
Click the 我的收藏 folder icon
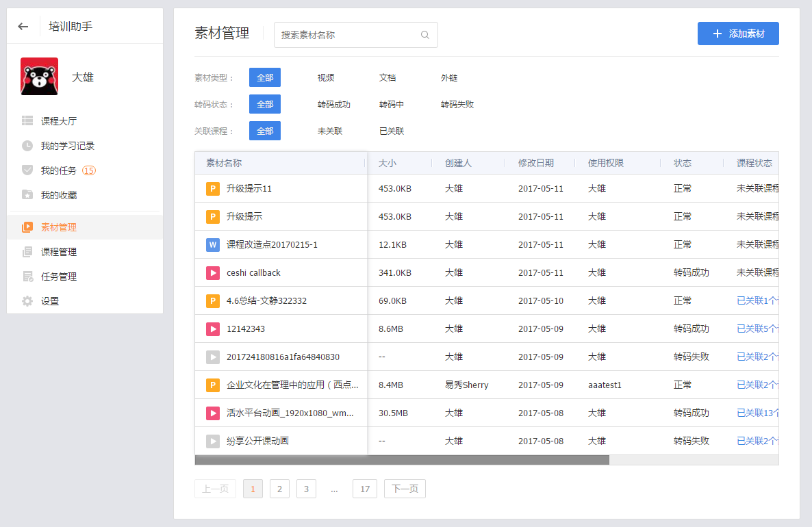click(x=27, y=194)
